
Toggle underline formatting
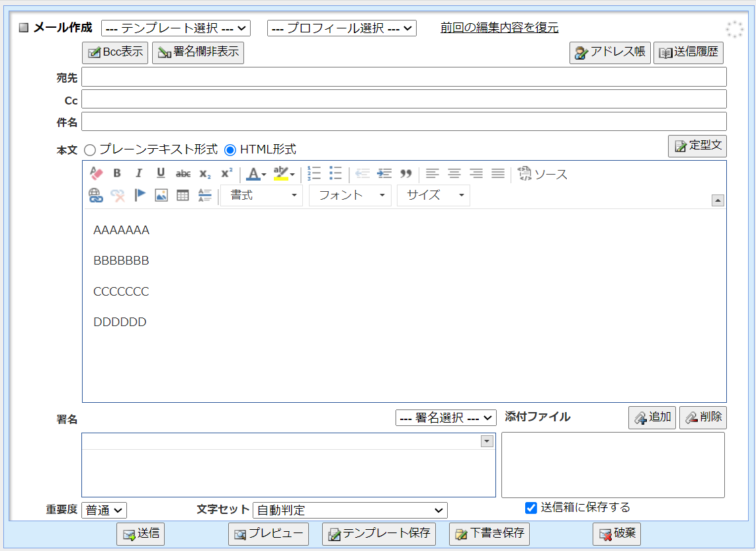click(161, 173)
